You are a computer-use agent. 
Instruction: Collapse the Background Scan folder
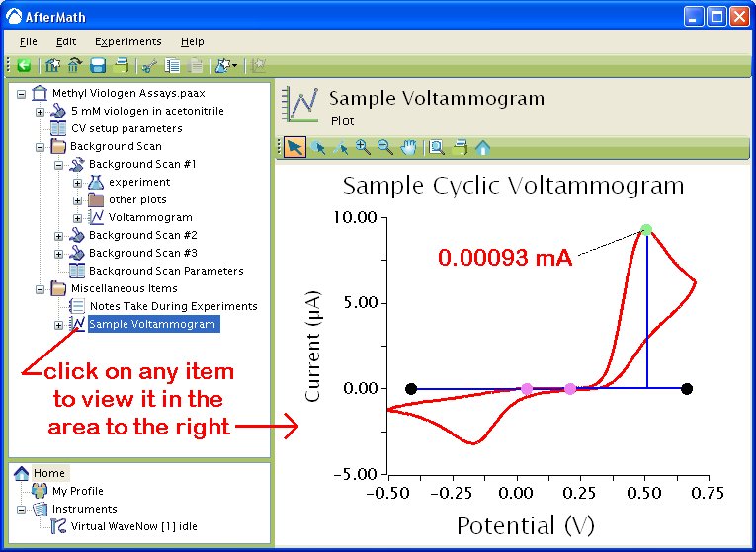[40, 147]
